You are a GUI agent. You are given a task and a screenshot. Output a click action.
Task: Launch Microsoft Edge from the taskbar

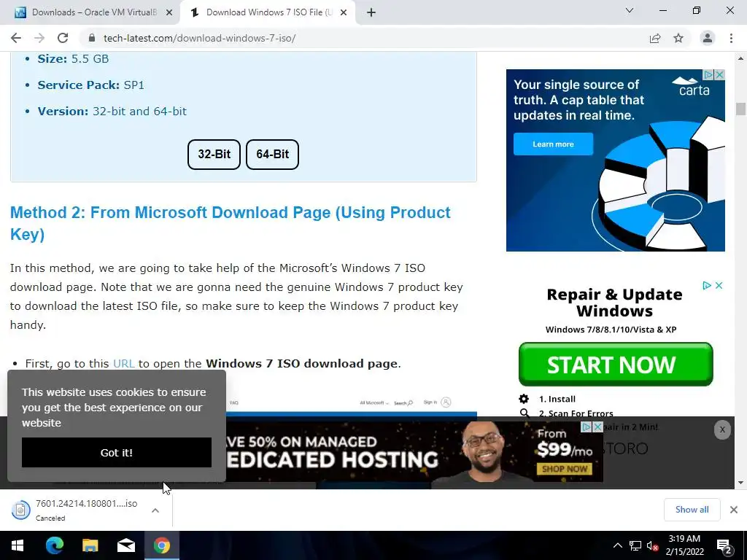point(54,545)
